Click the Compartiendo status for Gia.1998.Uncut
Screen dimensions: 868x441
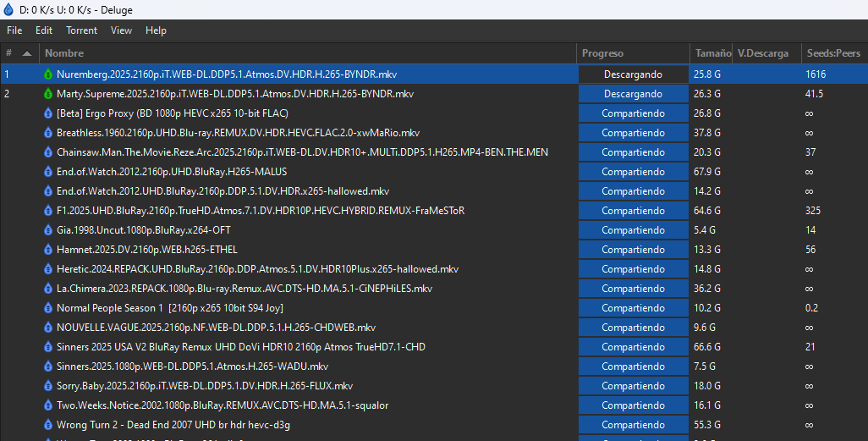point(634,230)
